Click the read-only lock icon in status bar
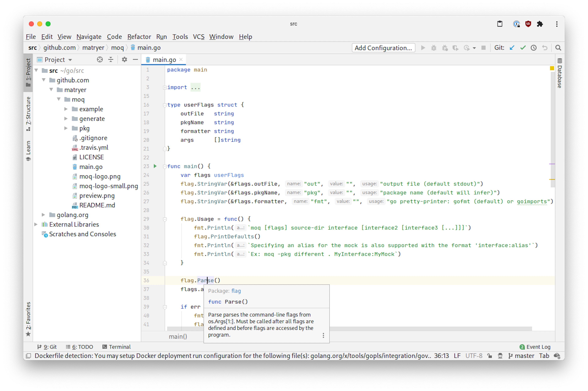 (490, 356)
